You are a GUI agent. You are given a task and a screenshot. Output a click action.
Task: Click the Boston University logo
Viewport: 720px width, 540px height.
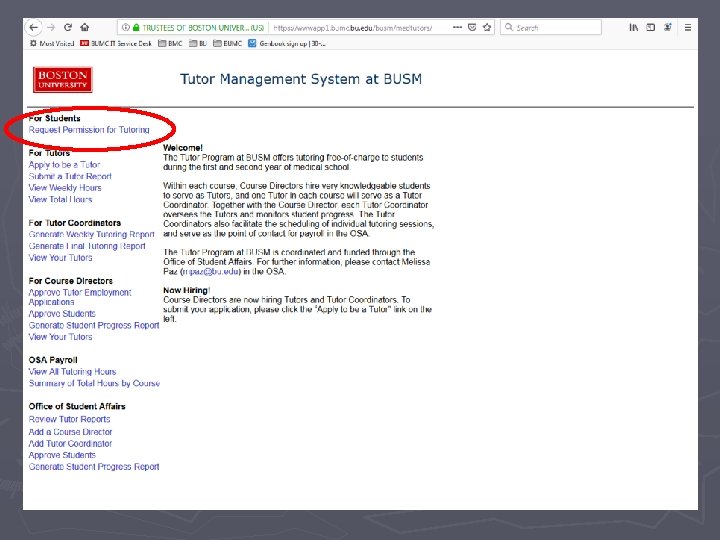(x=62, y=79)
